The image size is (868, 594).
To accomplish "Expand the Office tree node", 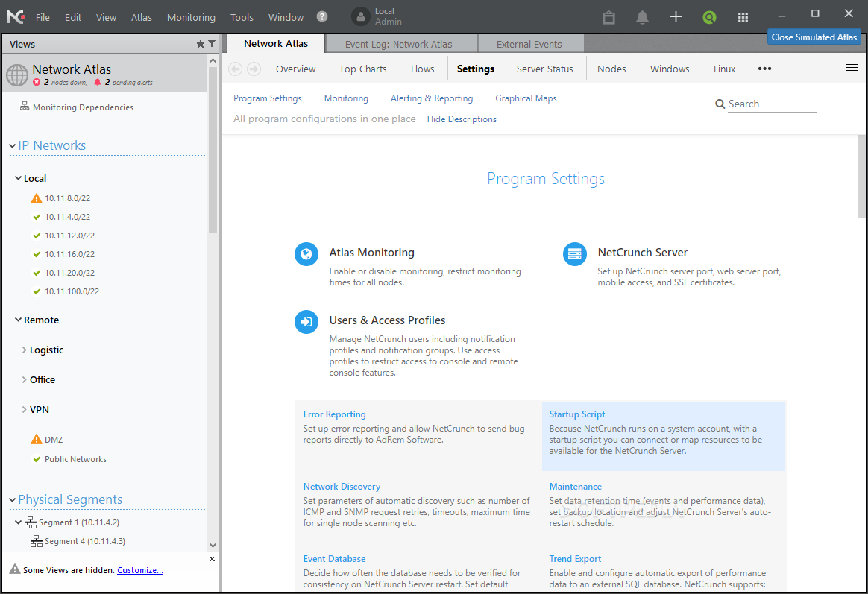I will click(24, 379).
